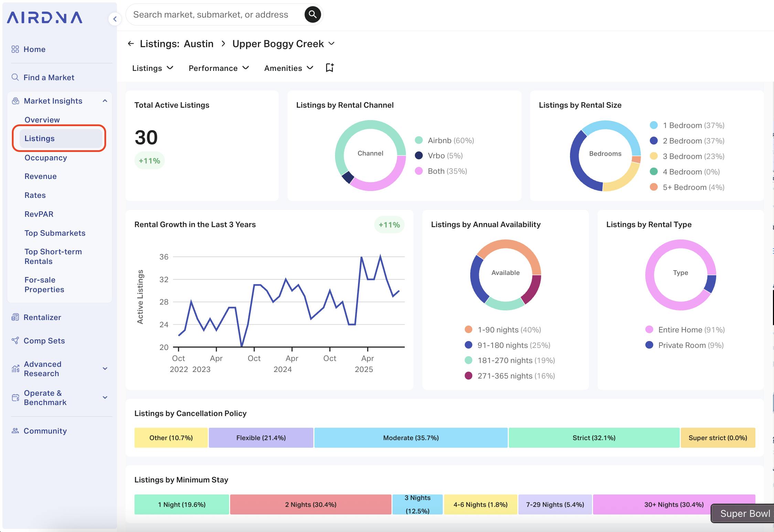Click the Comp Sets icon

tap(15, 341)
